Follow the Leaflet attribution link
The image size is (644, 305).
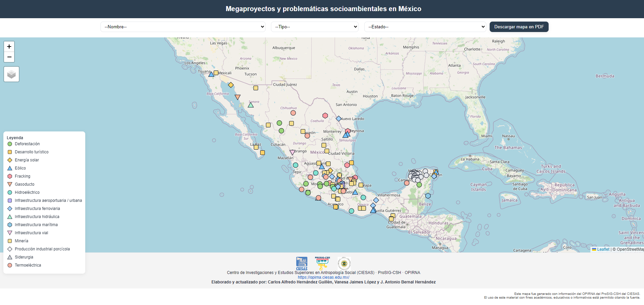pos(603,249)
